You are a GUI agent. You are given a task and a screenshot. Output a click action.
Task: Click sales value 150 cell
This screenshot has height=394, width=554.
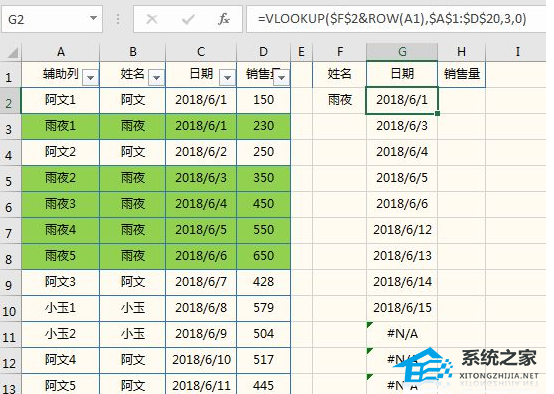pos(264,100)
